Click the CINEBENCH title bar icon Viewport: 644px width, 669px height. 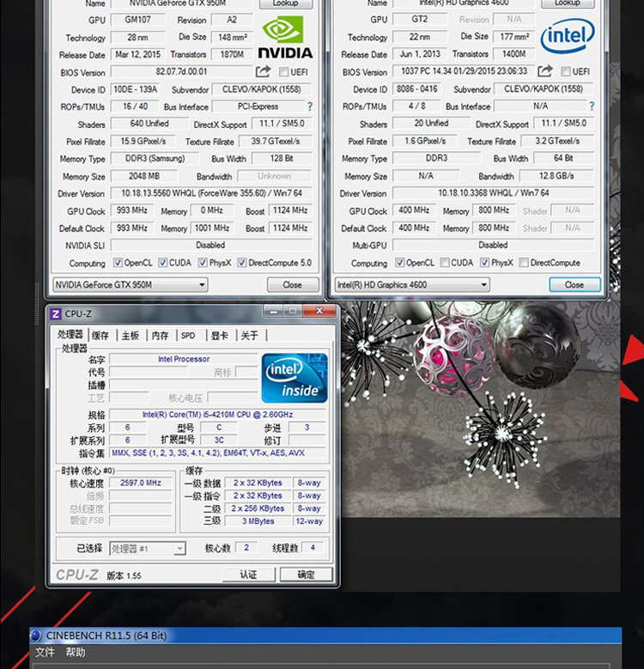tap(36, 636)
